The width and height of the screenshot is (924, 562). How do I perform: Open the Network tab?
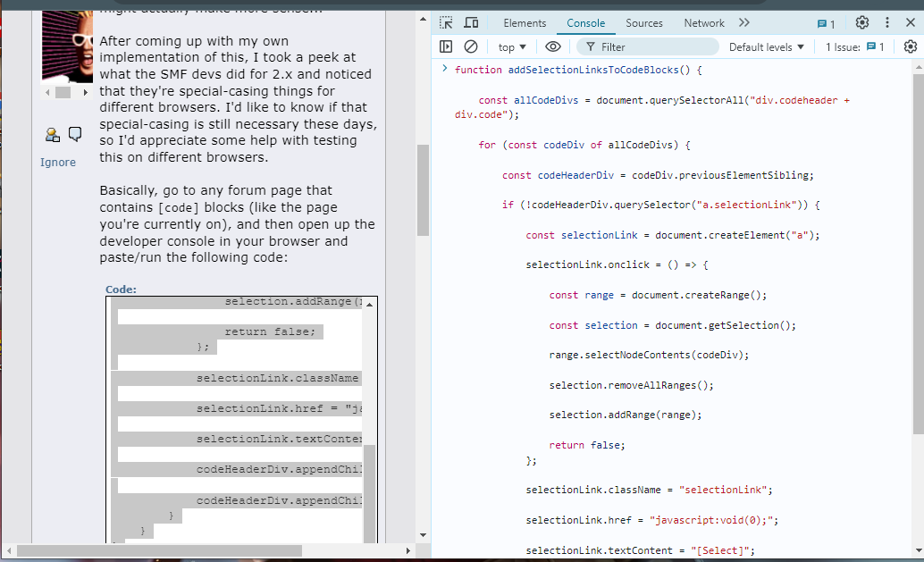703,23
